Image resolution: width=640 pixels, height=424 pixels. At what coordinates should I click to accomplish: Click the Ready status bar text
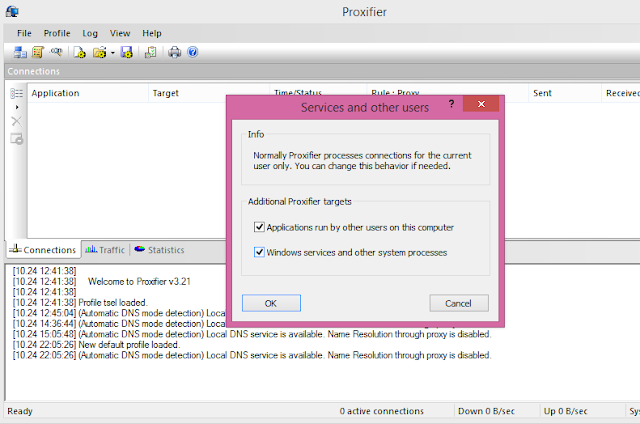[20, 411]
